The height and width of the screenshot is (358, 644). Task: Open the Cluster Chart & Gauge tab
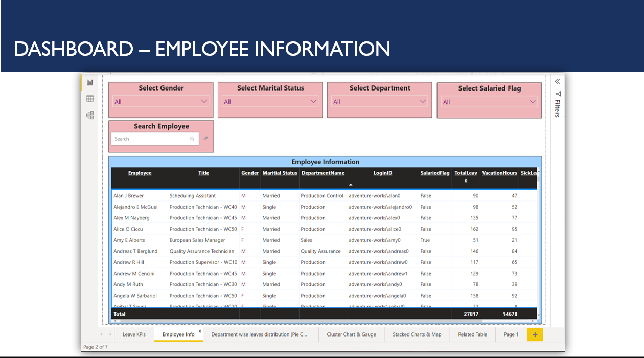coord(351,334)
